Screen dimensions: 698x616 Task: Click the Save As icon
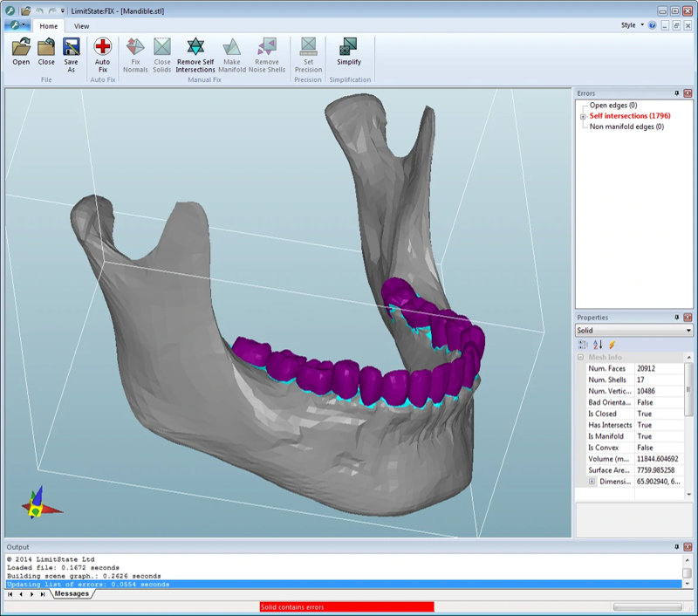coord(72,55)
